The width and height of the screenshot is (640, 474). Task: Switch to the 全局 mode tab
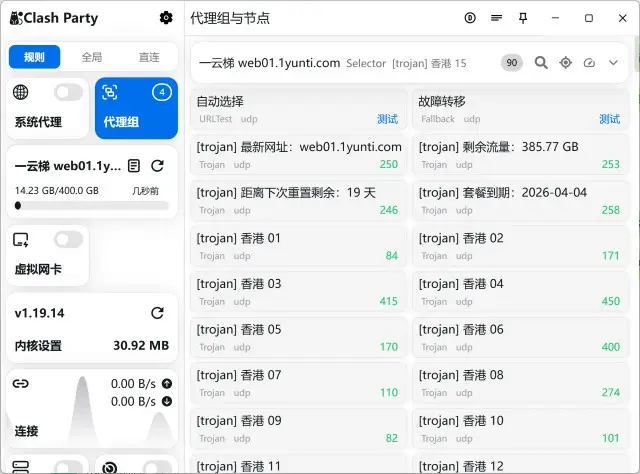[x=91, y=57]
